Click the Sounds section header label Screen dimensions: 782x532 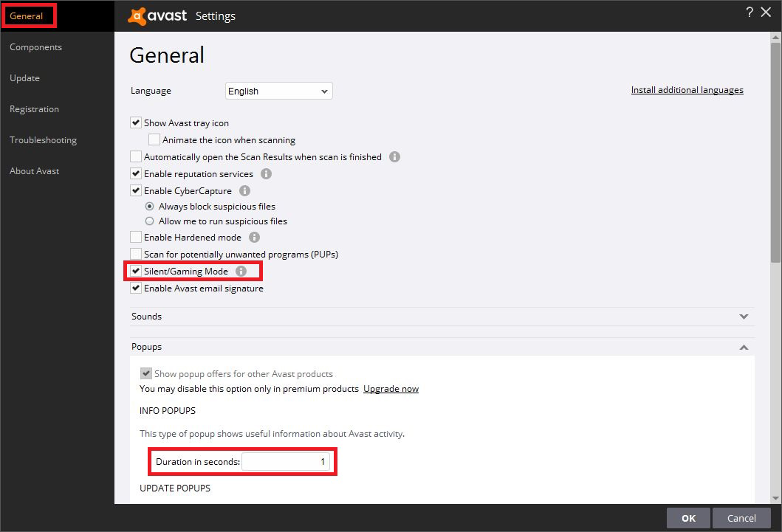click(x=147, y=317)
